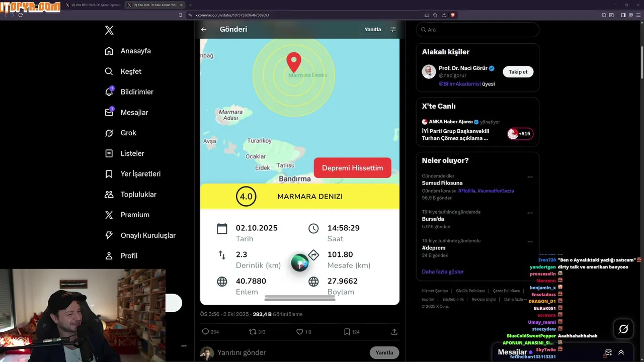Open more options for Sumud Filosuna
This screenshot has height=362, width=644.
(530, 177)
